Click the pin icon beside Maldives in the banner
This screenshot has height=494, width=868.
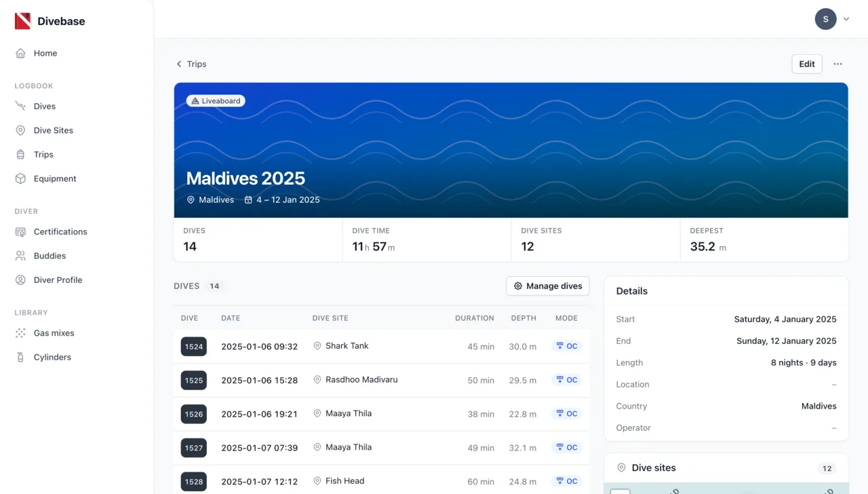pos(191,200)
